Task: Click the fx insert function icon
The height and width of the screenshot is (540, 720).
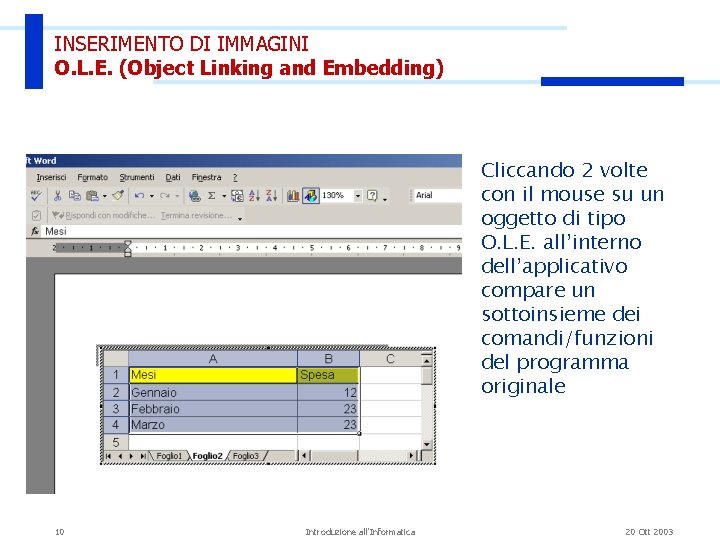Action: tap(35, 231)
